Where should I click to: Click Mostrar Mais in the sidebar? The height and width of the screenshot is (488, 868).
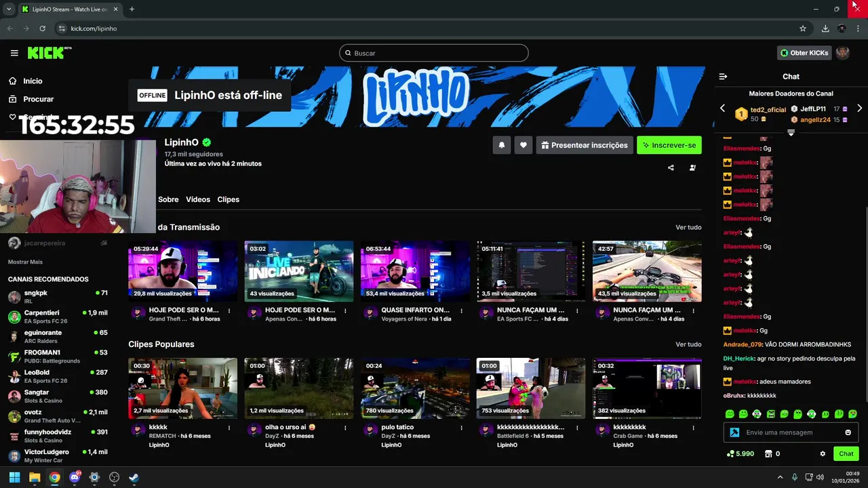click(x=25, y=262)
